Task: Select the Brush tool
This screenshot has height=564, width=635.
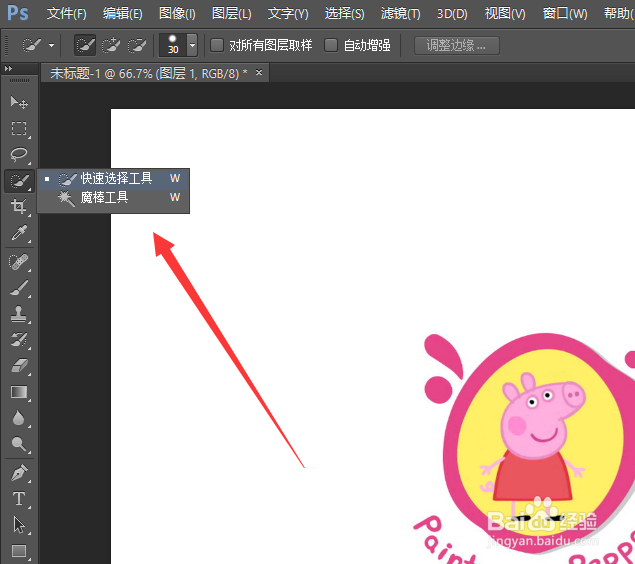Action: pos(19,288)
